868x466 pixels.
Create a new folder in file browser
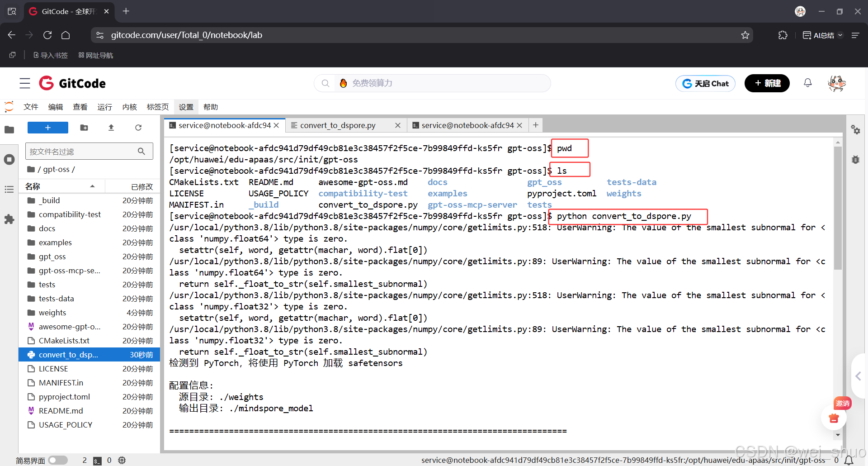click(84, 128)
